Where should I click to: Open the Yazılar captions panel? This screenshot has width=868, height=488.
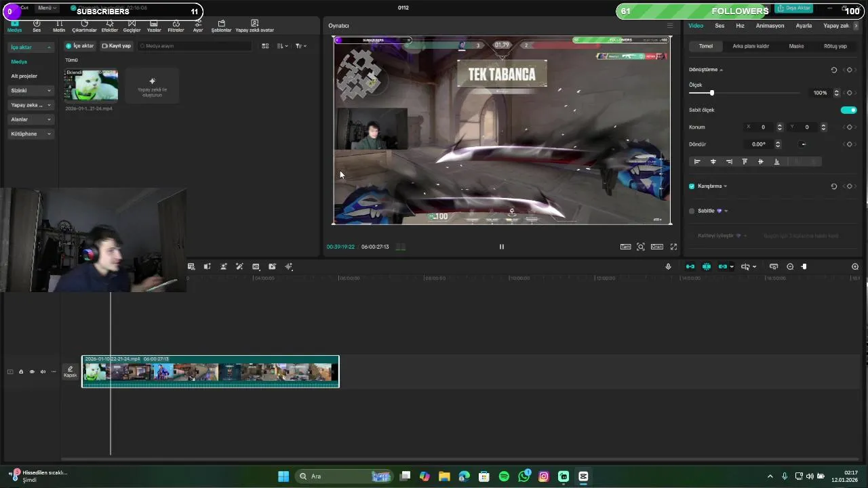click(154, 26)
